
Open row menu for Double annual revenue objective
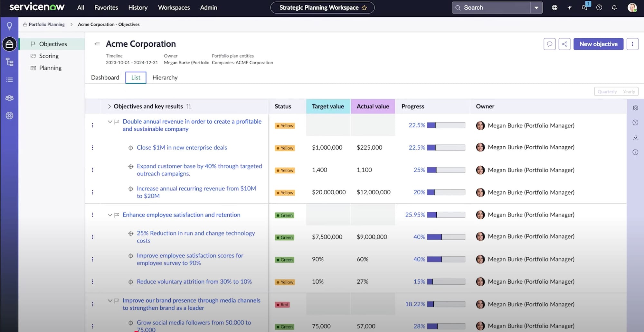point(92,125)
